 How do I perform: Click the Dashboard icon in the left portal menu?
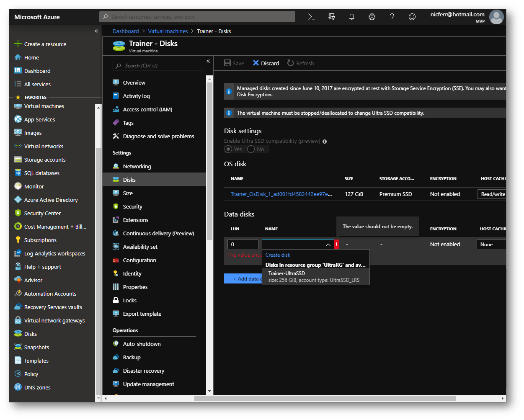click(x=18, y=71)
